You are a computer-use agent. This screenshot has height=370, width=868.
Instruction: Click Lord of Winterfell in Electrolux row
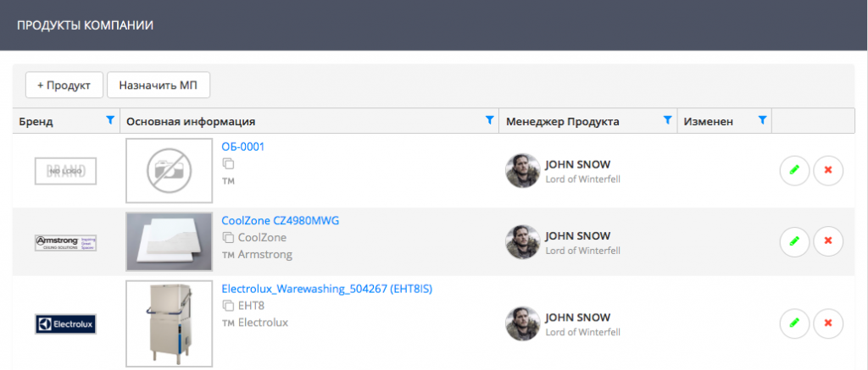pyautogui.click(x=583, y=333)
